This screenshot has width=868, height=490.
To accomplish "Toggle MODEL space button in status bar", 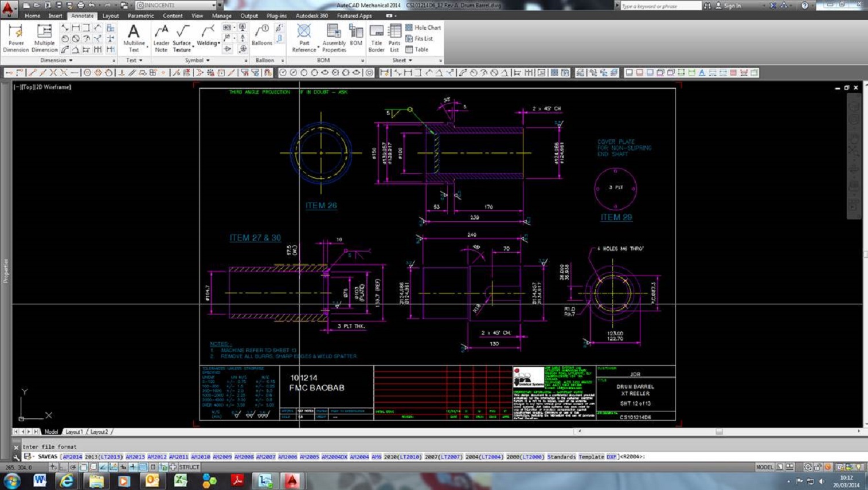I will tap(764, 467).
